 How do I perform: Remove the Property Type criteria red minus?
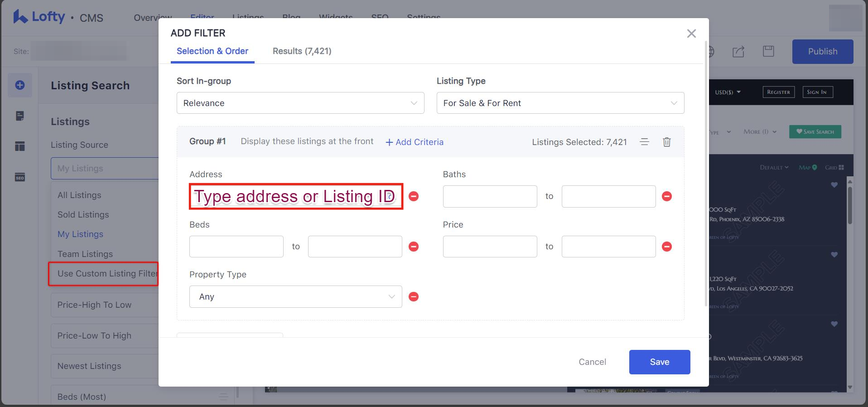point(414,297)
